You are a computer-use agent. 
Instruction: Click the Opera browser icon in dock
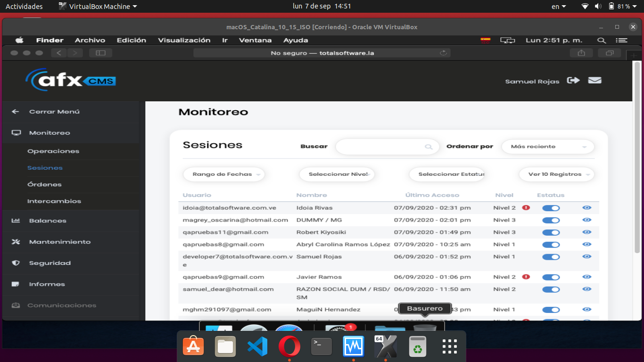pos(289,347)
